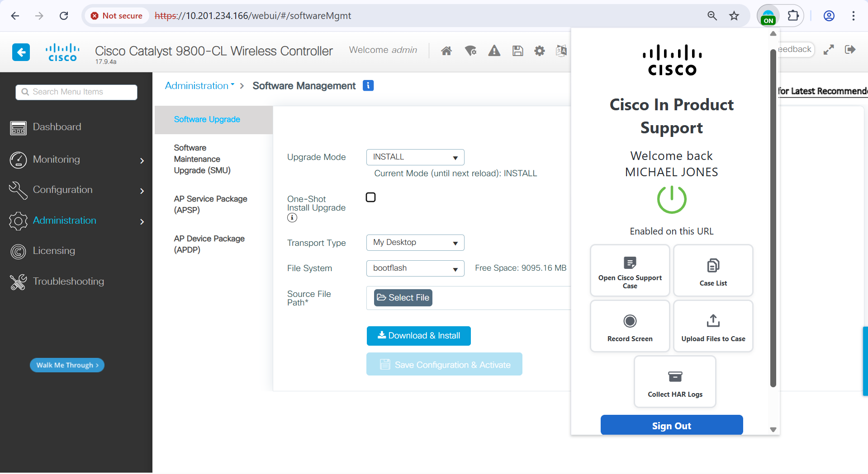Click the extension panel vertical scrollbar
Image resolution: width=868 pixels, height=474 pixels.
click(773, 217)
